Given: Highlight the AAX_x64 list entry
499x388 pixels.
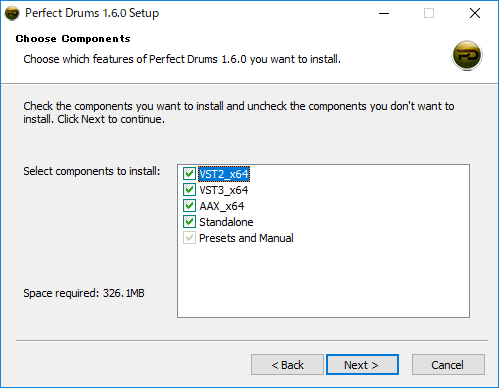Looking at the screenshot, I should [x=222, y=206].
